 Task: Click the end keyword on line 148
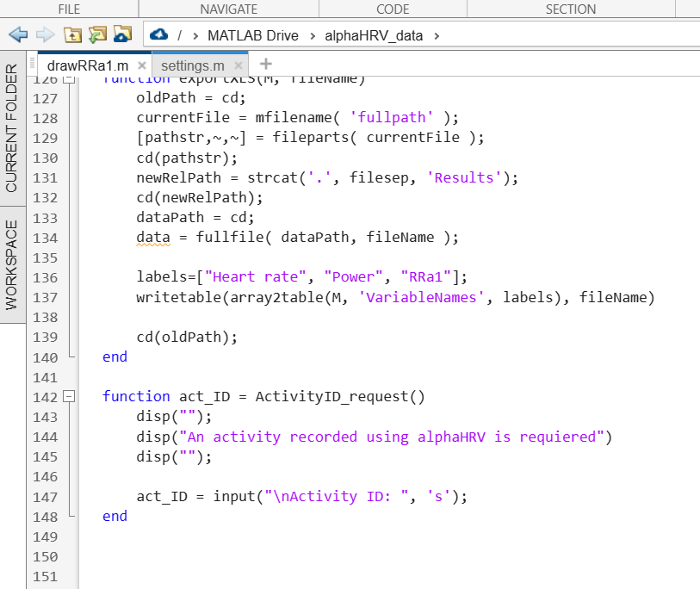(x=115, y=516)
